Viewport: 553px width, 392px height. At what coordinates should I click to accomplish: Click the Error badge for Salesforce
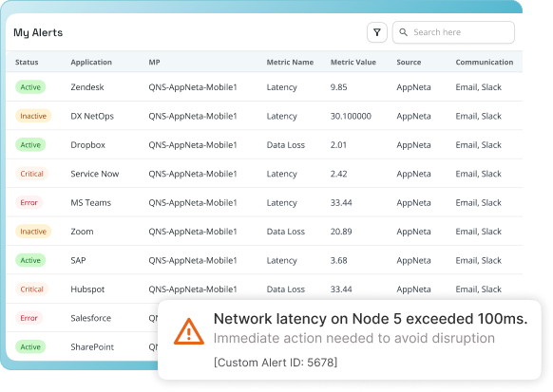pos(29,318)
